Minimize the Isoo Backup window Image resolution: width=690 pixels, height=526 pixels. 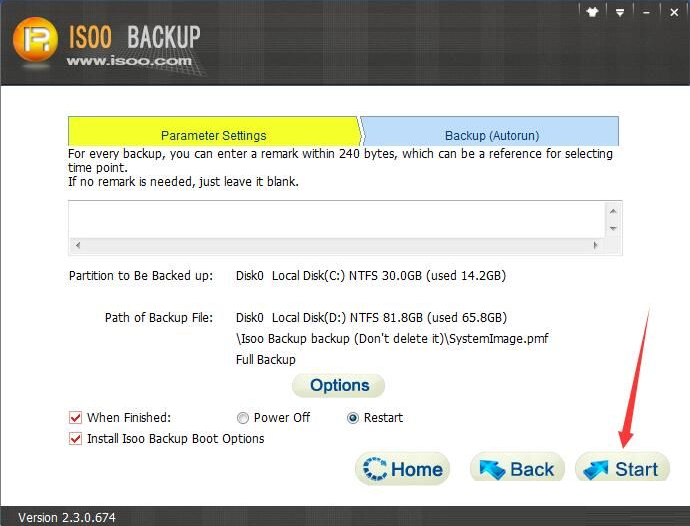coord(646,13)
